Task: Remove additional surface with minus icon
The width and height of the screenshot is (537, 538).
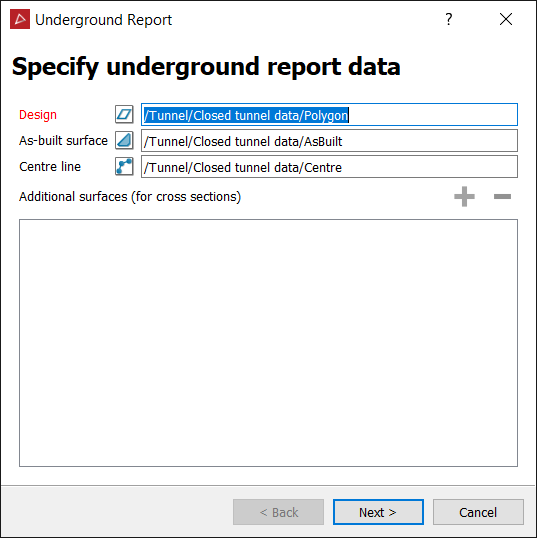Action: coord(502,197)
